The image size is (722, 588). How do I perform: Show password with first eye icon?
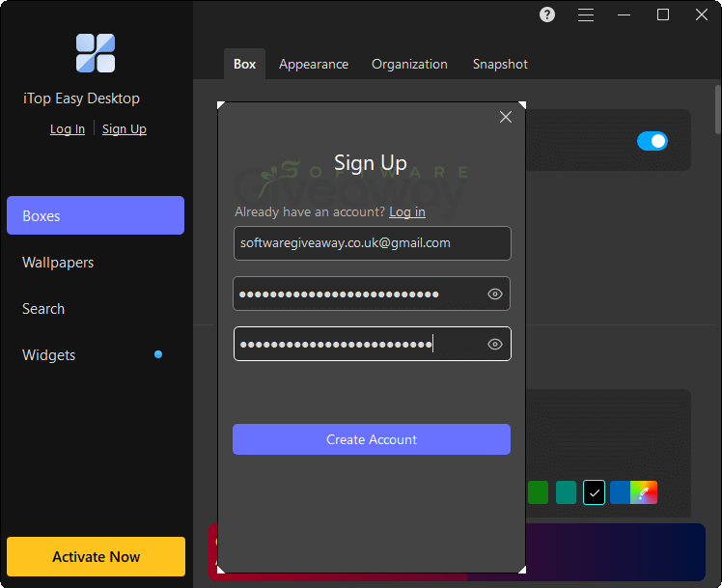(x=495, y=294)
